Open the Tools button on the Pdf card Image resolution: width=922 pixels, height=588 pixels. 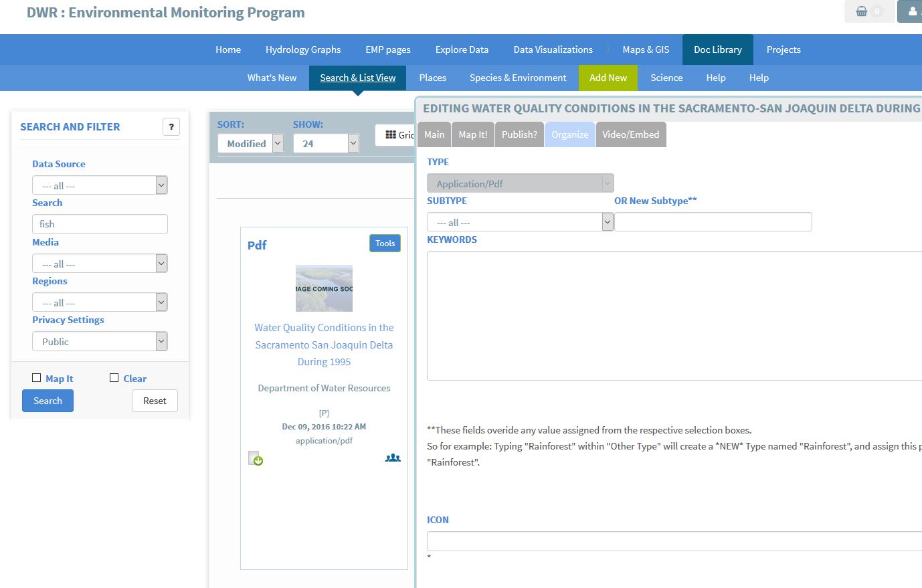pos(385,243)
